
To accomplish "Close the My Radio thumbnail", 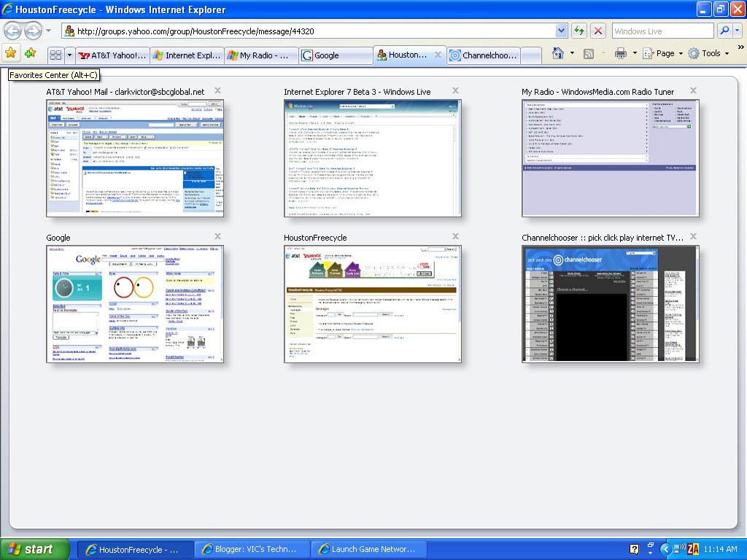I will (693, 90).
